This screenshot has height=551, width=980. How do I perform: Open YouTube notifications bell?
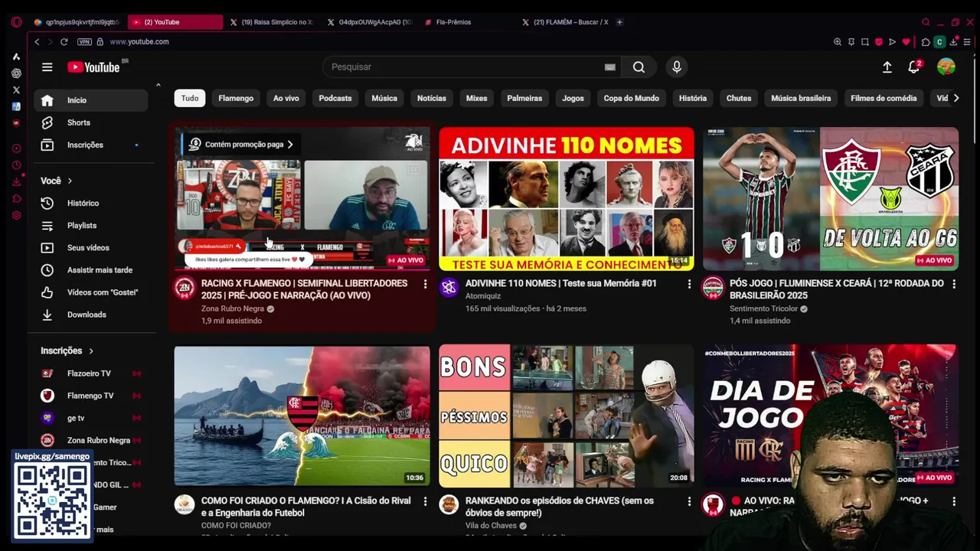pos(913,67)
